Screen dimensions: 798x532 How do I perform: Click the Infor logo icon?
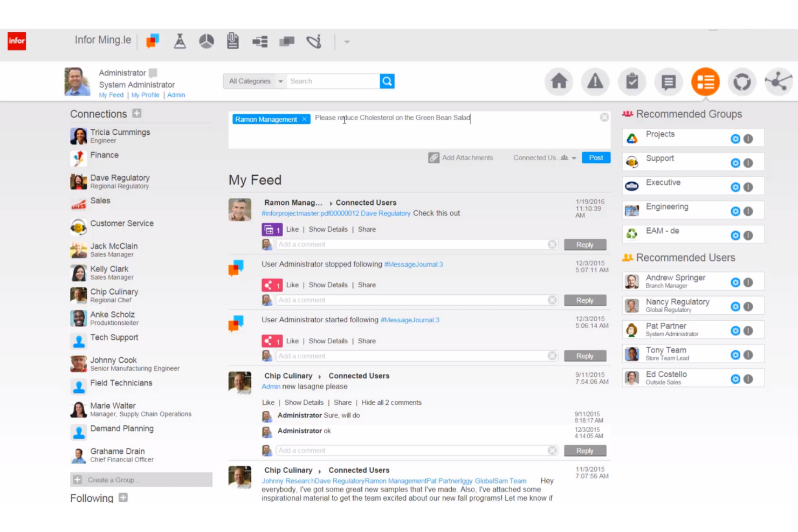point(17,41)
